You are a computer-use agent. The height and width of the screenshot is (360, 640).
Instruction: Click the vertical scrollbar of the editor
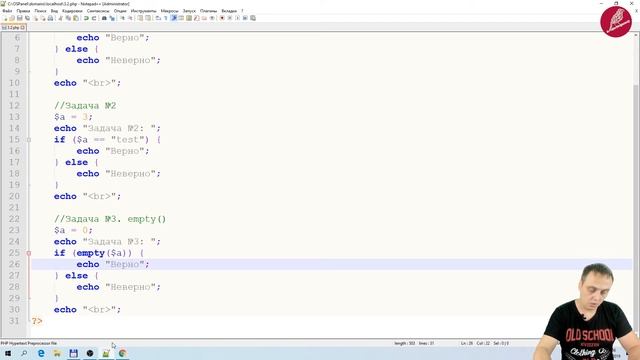[636, 184]
